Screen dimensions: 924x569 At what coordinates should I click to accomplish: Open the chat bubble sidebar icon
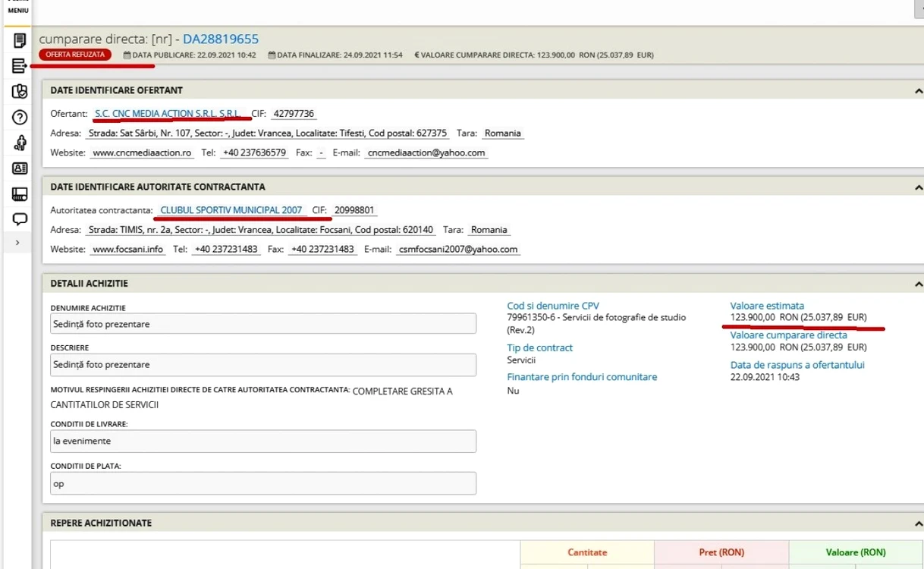[x=20, y=219]
